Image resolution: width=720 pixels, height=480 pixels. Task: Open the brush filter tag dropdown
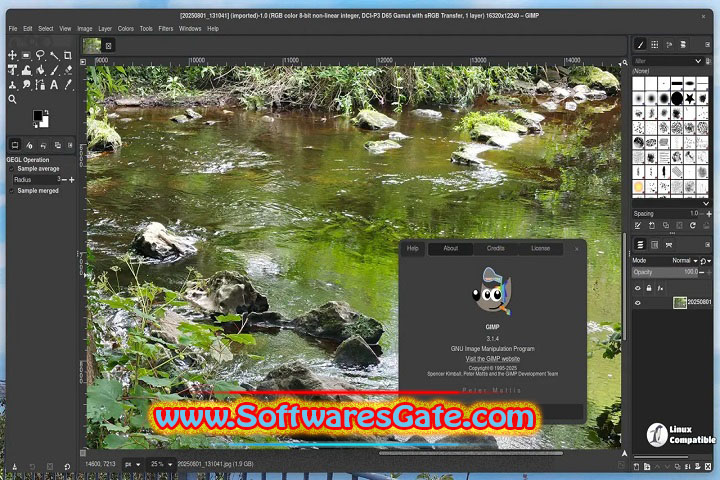point(698,61)
